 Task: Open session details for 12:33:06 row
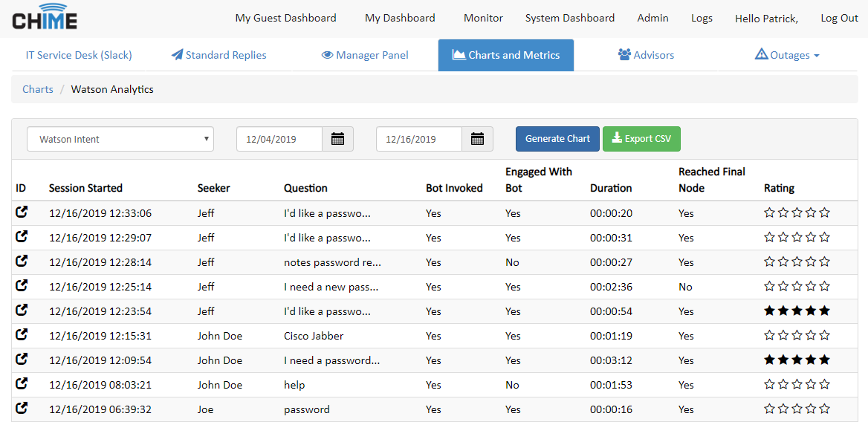(22, 212)
